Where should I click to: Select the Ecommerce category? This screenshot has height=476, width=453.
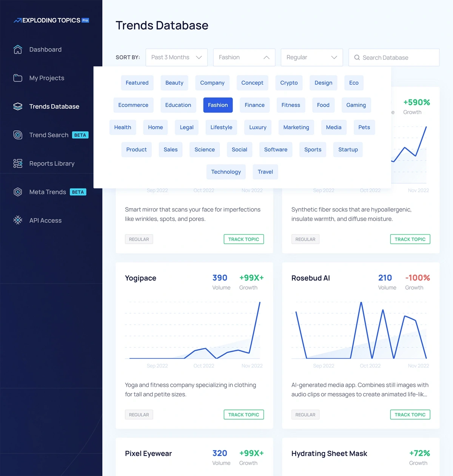[x=133, y=105]
